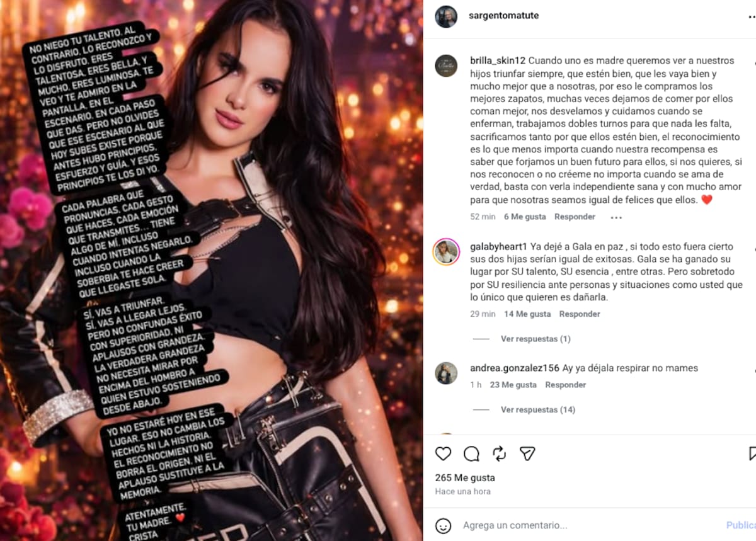756x541 pixels.
Task: Expand 14 replies under andrea.gonzalez156 comment
Action: (538, 410)
